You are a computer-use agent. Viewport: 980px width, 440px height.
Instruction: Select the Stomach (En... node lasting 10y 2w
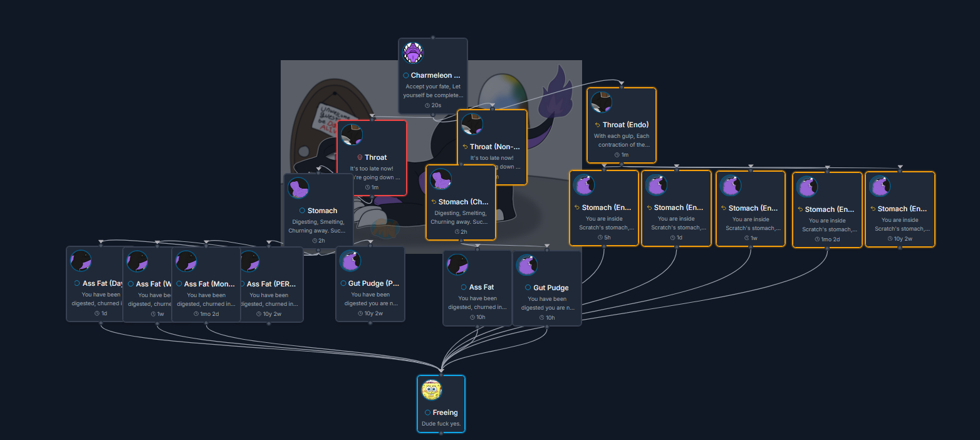click(900, 209)
